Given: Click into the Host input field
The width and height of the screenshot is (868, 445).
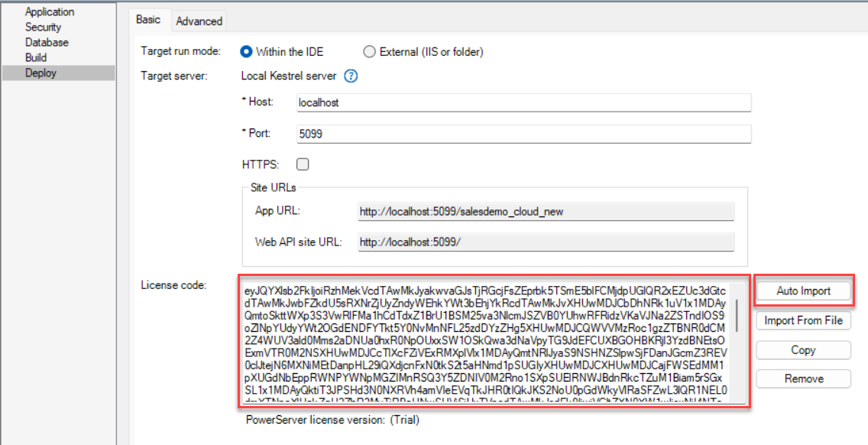Looking at the screenshot, I should 523,102.
